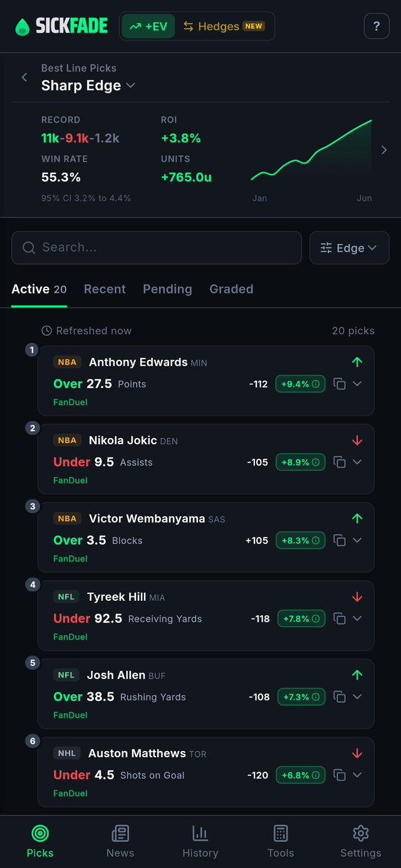The height and width of the screenshot is (868, 401).
Task: Click the Search picks input field
Action: pyautogui.click(x=157, y=248)
